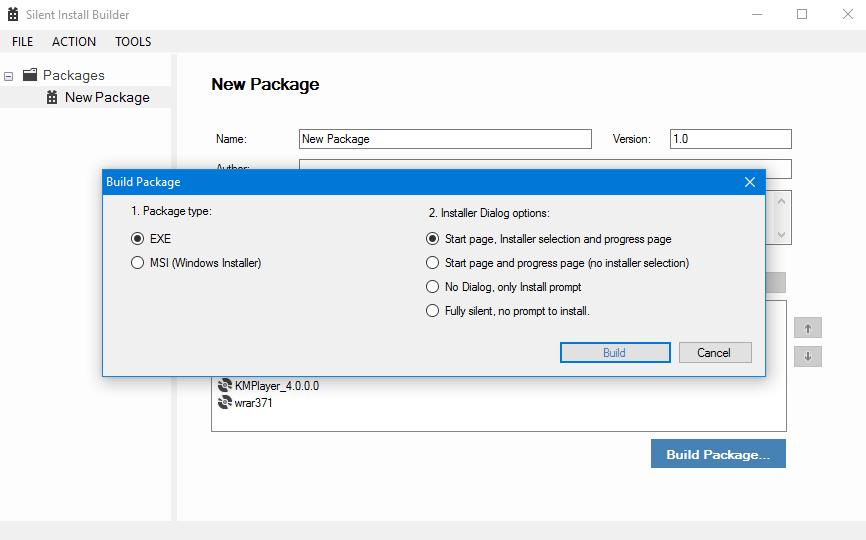This screenshot has height=540, width=866.
Task: Click the wrar371 installer disc icon
Action: tap(225, 403)
